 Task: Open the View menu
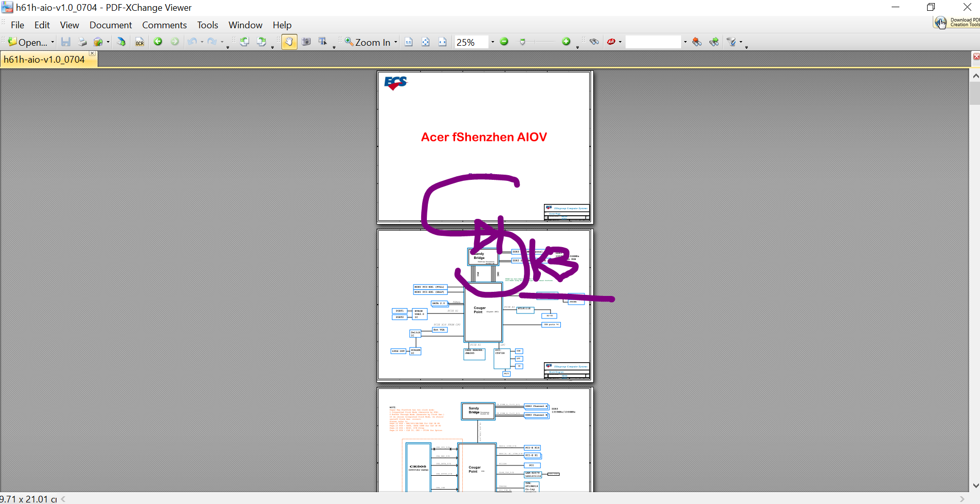pyautogui.click(x=69, y=25)
